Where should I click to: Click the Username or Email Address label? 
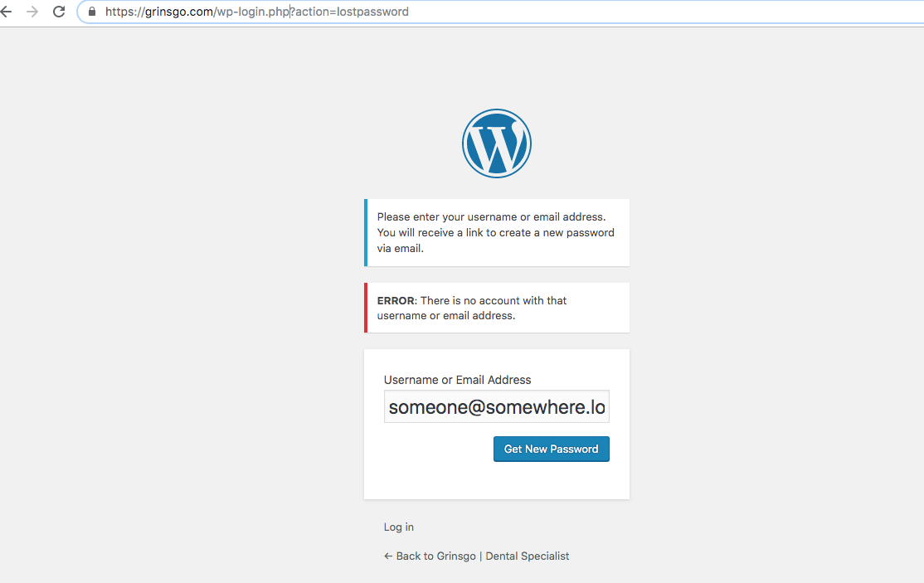(x=457, y=380)
